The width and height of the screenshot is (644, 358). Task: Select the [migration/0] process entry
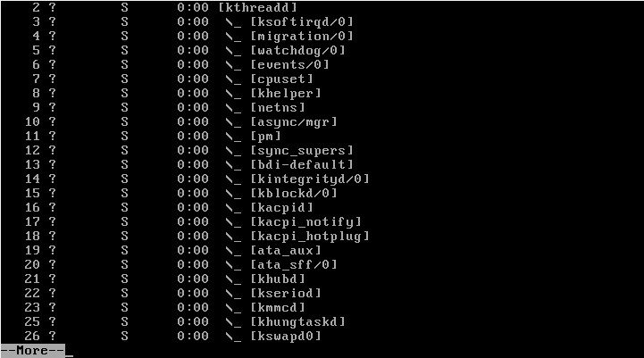point(302,36)
